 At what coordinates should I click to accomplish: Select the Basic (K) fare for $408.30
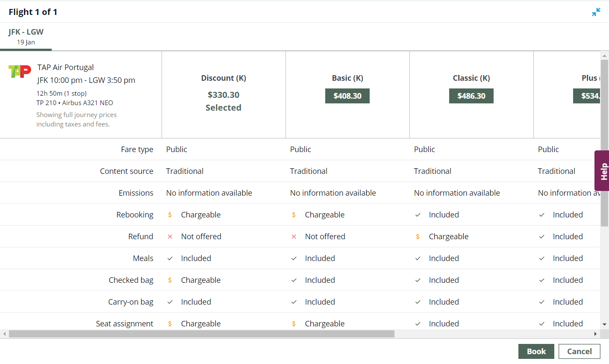pos(347,96)
